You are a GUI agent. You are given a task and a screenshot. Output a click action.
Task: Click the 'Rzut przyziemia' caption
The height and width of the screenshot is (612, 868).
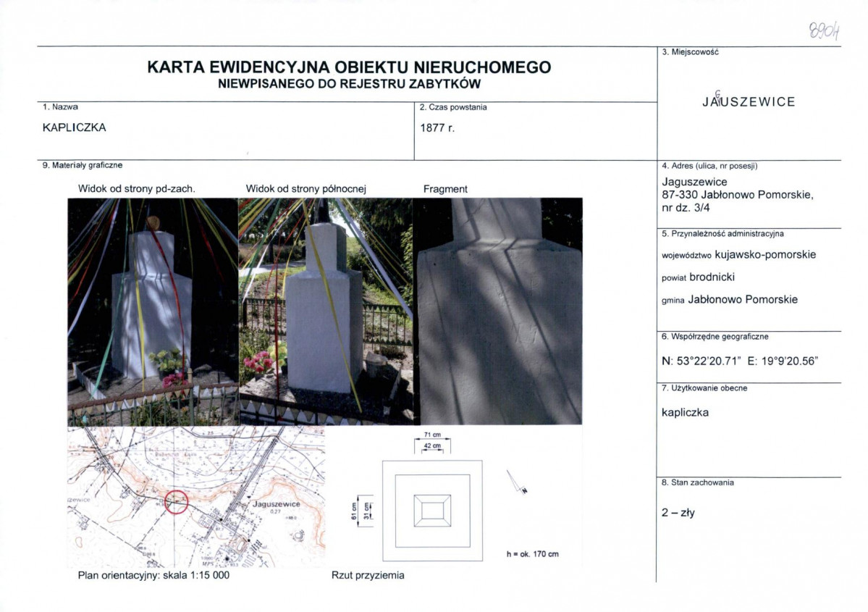tap(368, 576)
